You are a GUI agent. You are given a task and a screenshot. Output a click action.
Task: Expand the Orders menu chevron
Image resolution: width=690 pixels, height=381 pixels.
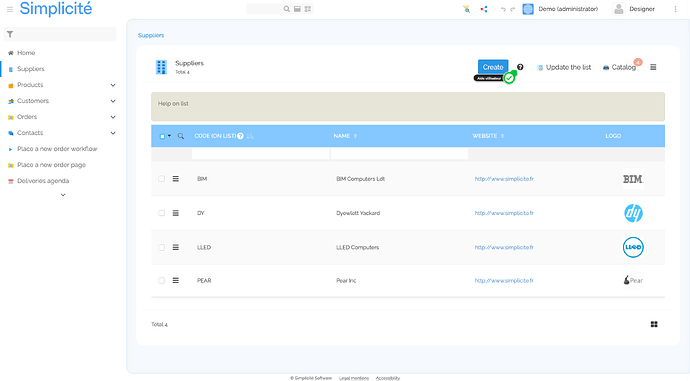[x=113, y=117]
